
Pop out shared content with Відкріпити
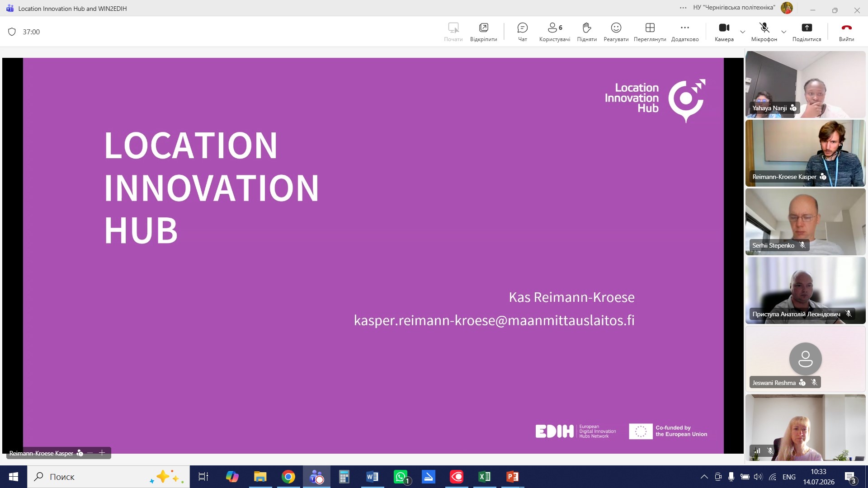[483, 32]
